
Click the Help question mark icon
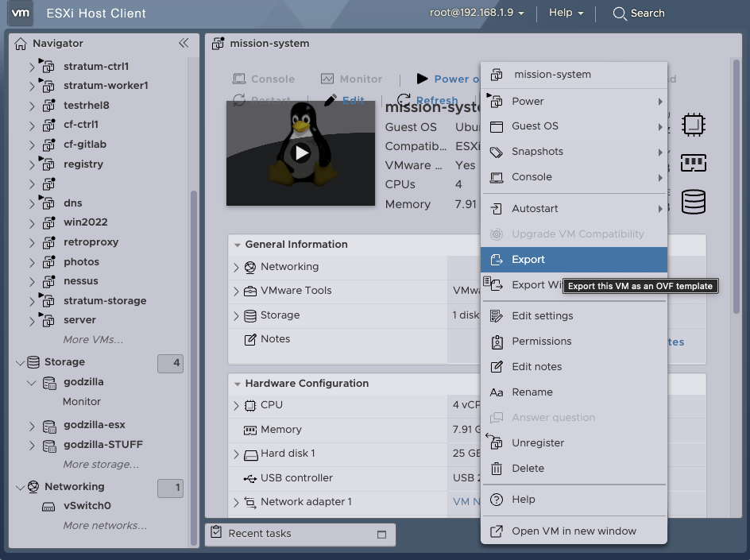pyautogui.click(x=497, y=500)
